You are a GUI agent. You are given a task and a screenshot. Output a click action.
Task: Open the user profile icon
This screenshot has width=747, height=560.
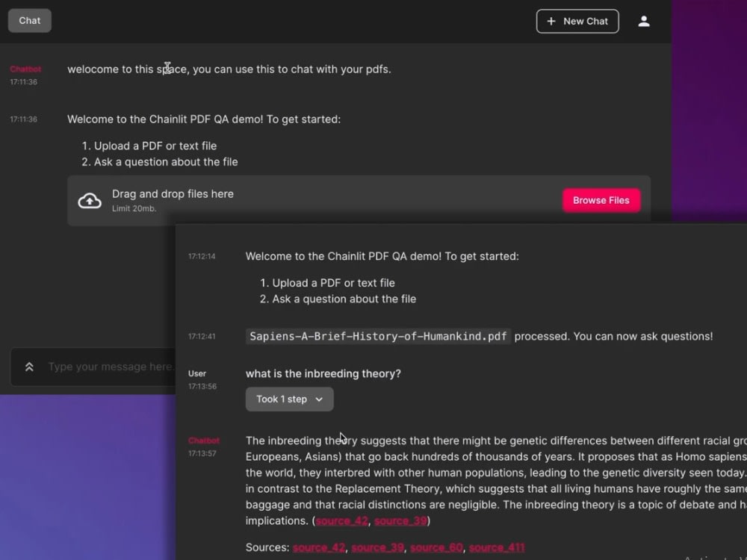coord(644,21)
